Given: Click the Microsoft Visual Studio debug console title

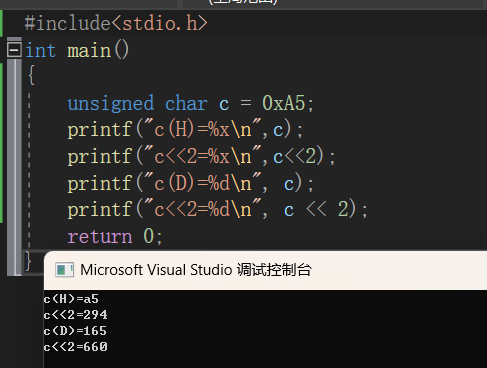Looking at the screenshot, I should click(x=196, y=270).
